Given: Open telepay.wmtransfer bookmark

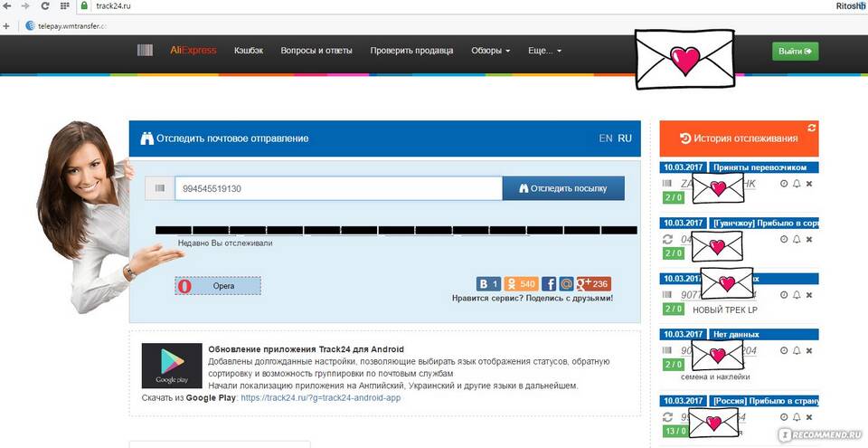Looking at the screenshot, I should (66, 26).
